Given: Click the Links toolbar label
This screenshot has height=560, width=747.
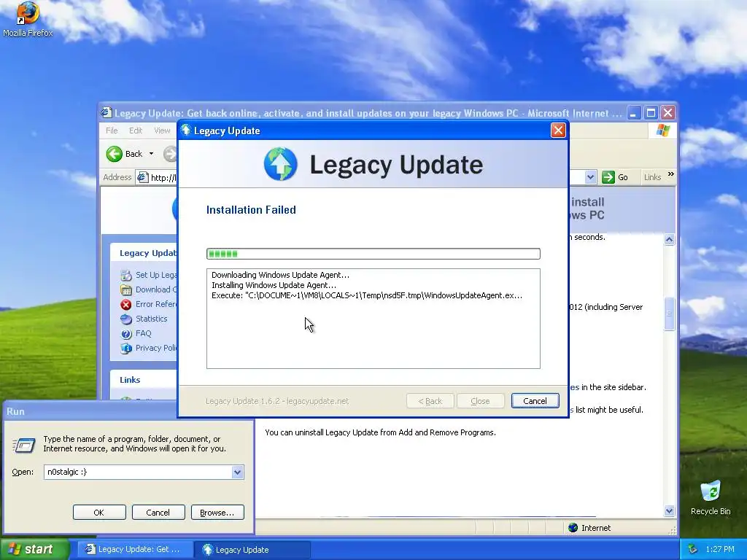Looking at the screenshot, I should 652,177.
